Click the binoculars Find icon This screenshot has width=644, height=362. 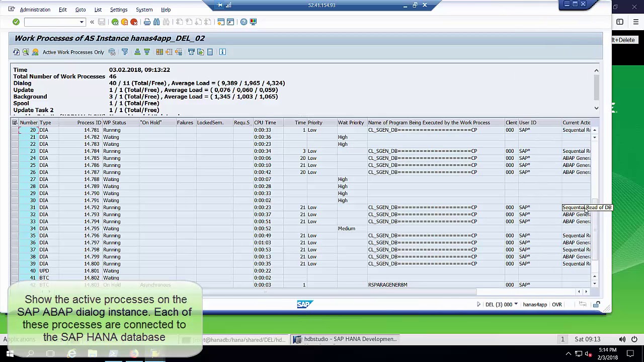point(156,22)
